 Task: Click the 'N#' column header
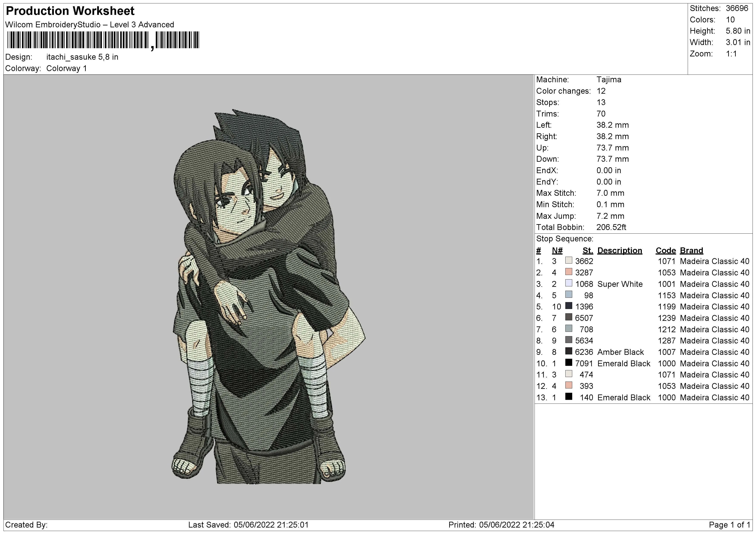point(557,251)
